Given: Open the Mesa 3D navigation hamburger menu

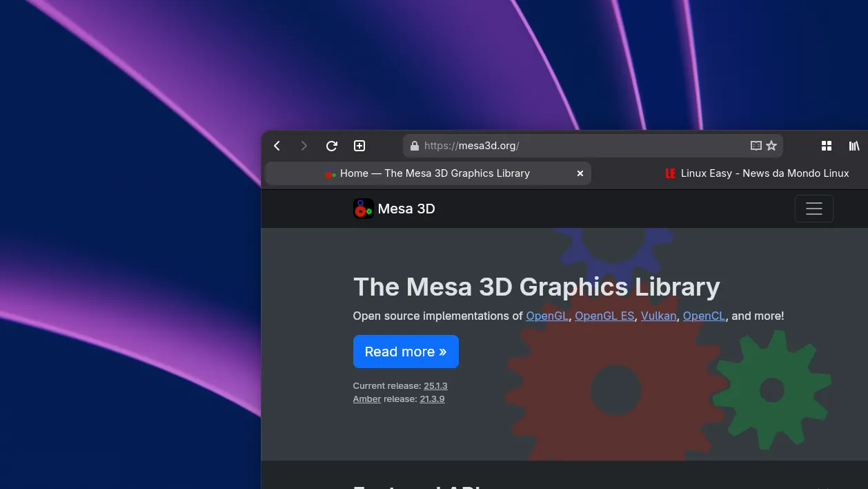Looking at the screenshot, I should pyautogui.click(x=813, y=208).
